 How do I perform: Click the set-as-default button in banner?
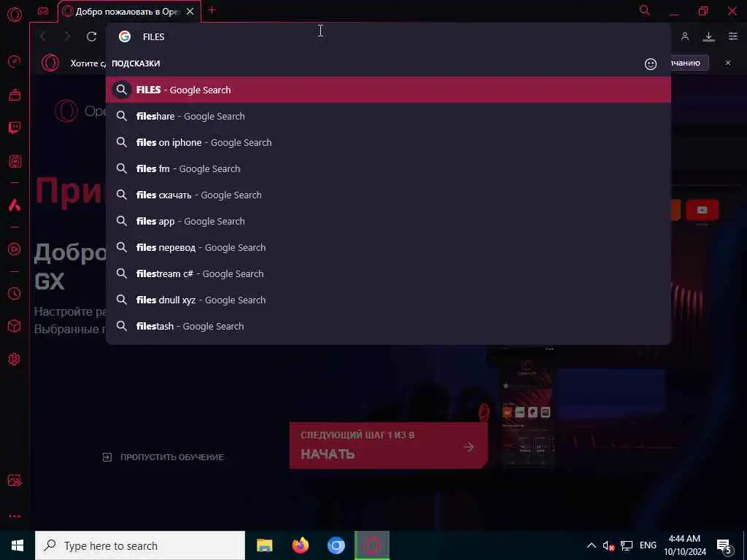click(x=689, y=63)
